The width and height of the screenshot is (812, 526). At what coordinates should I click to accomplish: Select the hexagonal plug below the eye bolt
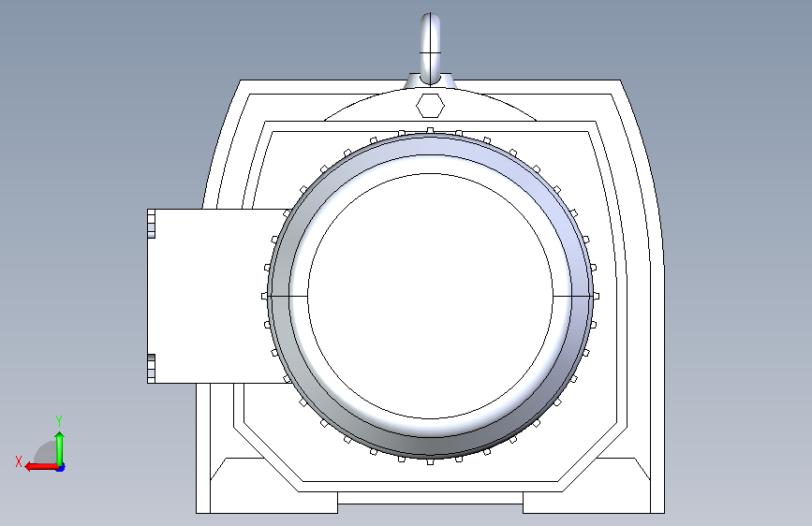pos(430,106)
